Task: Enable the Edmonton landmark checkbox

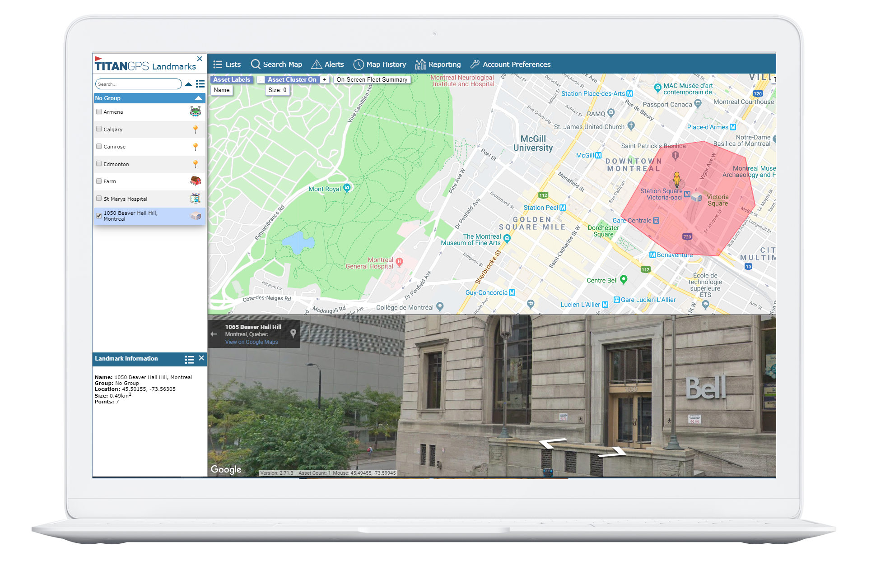Action: [99, 164]
